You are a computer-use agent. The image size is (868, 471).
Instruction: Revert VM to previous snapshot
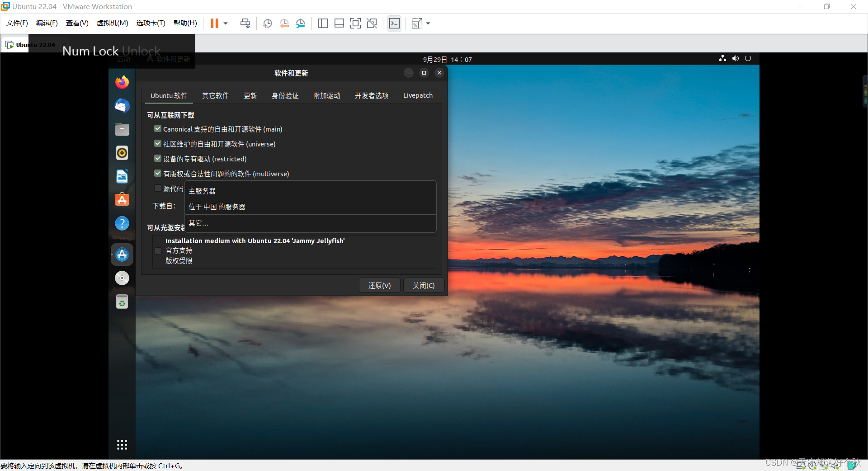(x=284, y=24)
